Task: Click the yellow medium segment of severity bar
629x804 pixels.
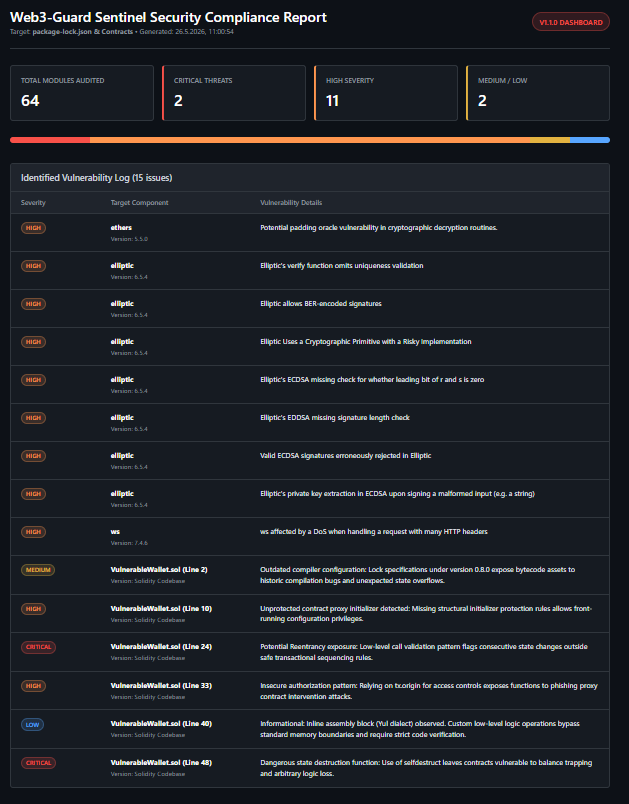Action: 550,140
